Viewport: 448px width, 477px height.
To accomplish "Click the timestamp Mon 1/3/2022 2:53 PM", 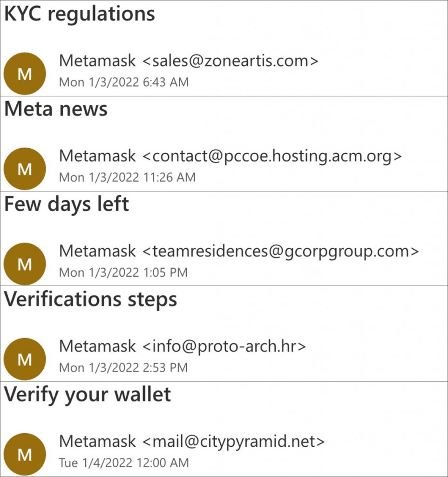I will 123,368.
